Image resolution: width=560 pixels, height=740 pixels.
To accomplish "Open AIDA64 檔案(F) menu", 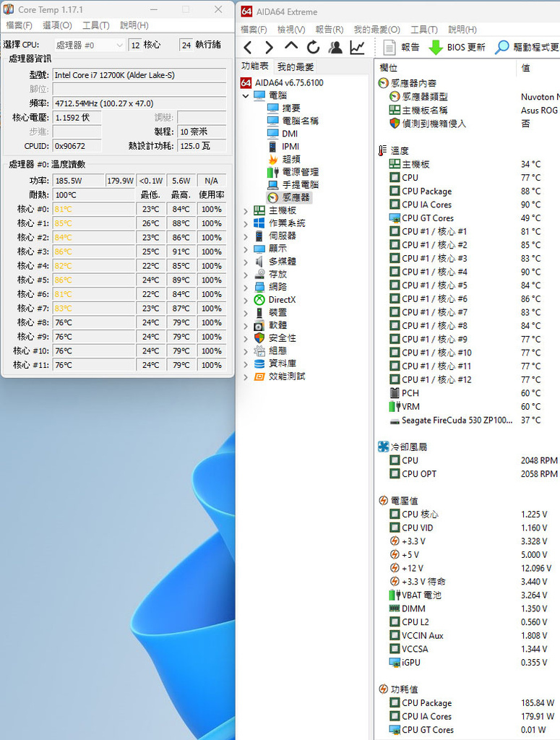I will coord(254,29).
